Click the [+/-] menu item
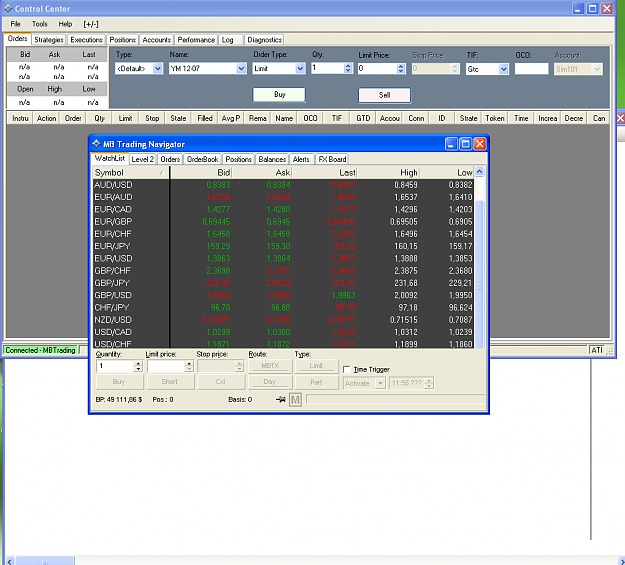 [91, 24]
